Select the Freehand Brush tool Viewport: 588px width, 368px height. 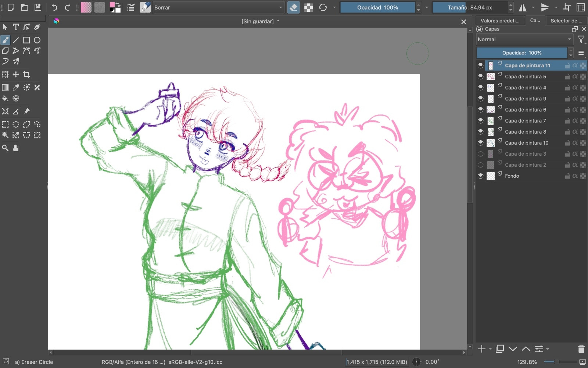click(5, 40)
